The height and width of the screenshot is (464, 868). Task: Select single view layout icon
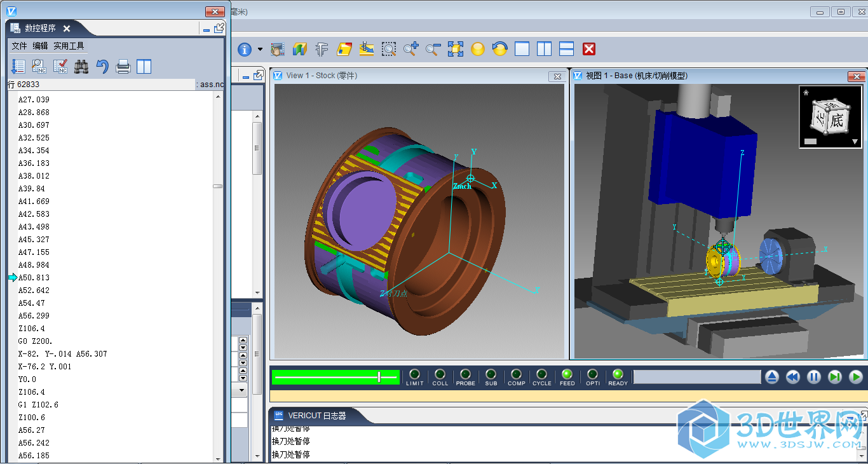(522, 49)
